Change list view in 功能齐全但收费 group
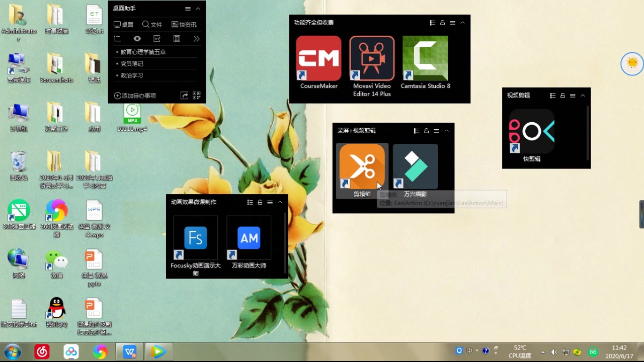The width and height of the screenshot is (644, 362). pos(432,23)
